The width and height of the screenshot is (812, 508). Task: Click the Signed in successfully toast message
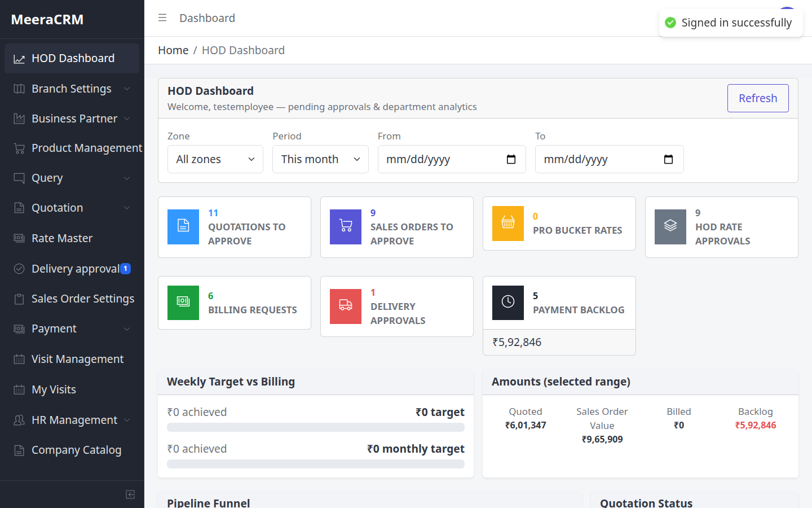731,23
